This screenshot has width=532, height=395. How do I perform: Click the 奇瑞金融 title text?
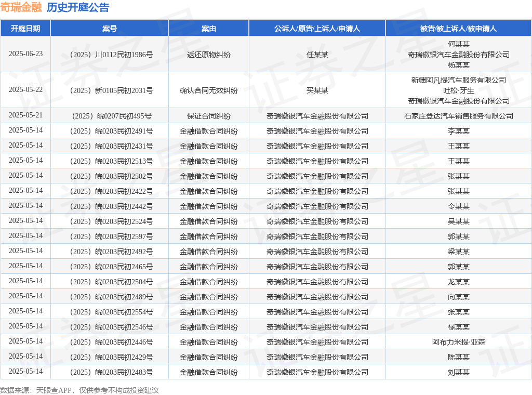pyautogui.click(x=21, y=7)
